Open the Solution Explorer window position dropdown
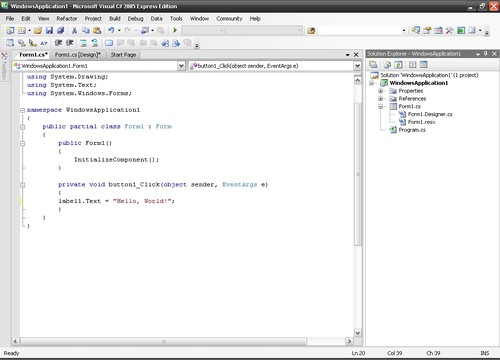 pos(478,54)
